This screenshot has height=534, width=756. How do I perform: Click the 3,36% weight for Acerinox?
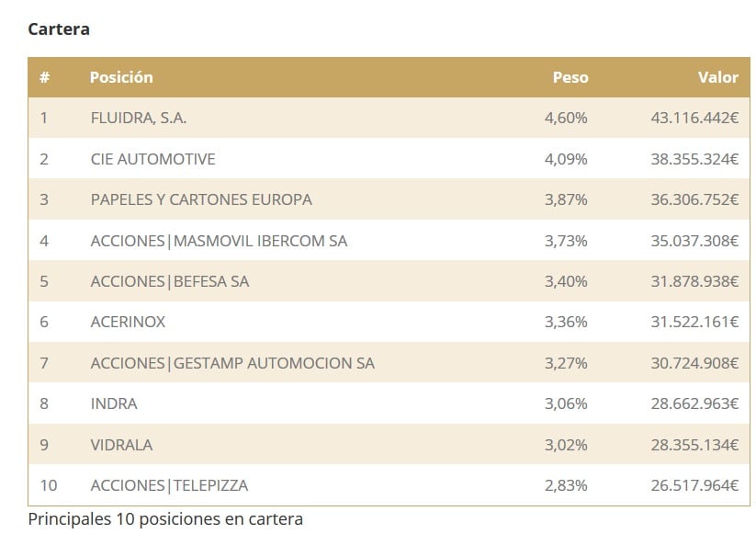click(566, 322)
